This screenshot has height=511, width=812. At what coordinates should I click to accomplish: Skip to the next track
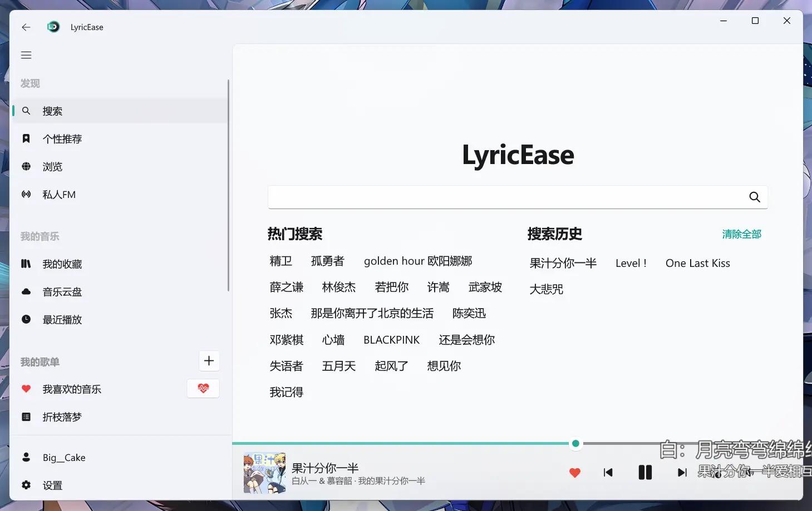682,473
